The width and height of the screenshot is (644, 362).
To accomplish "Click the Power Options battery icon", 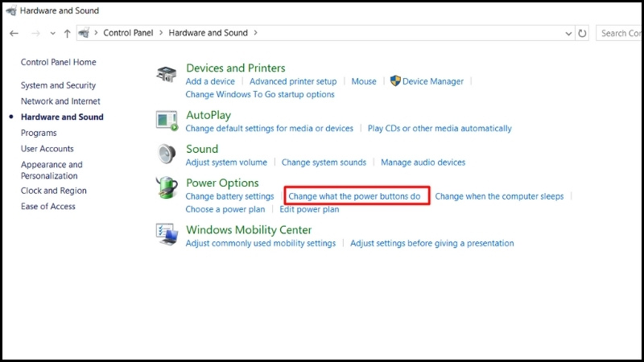I will [167, 187].
